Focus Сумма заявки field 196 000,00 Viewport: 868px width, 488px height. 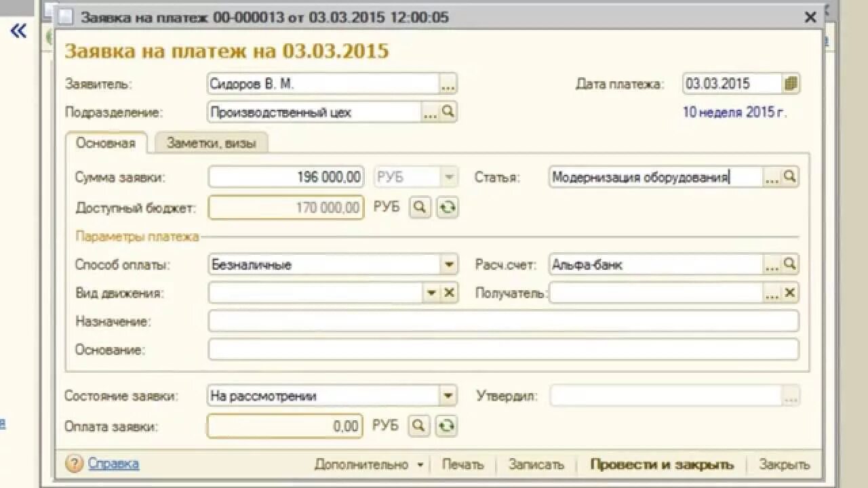285,178
